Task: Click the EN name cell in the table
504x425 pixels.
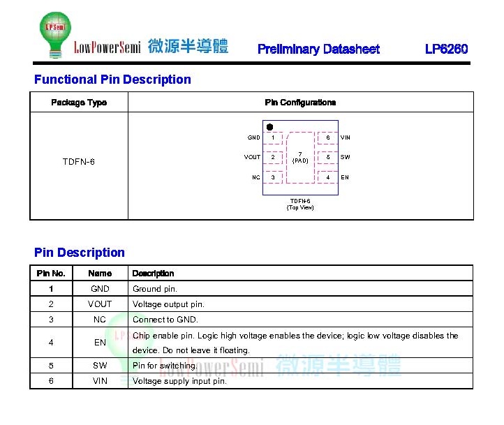Action: tap(100, 343)
